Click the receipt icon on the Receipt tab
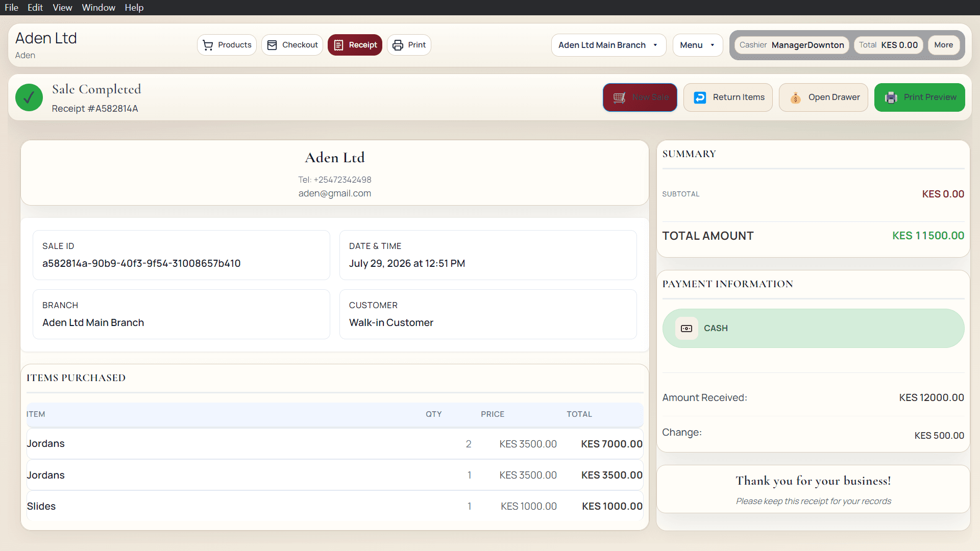Image resolution: width=980 pixels, height=551 pixels. [x=338, y=45]
